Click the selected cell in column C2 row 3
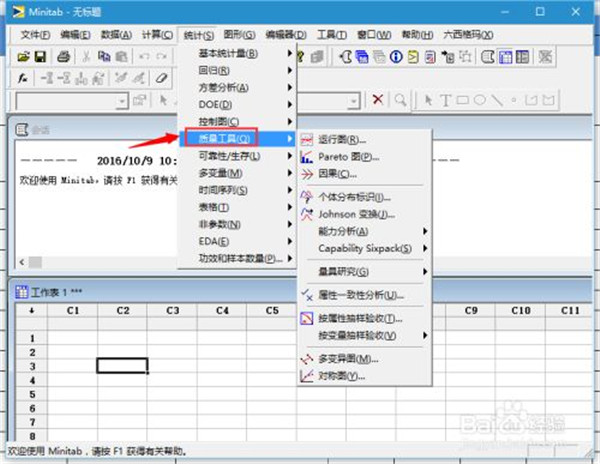This screenshot has width=600, height=464. coord(122,366)
